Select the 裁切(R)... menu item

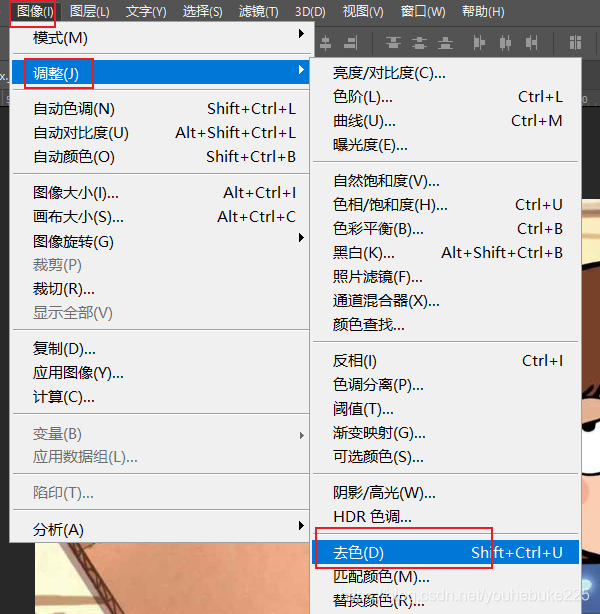click(161, 289)
